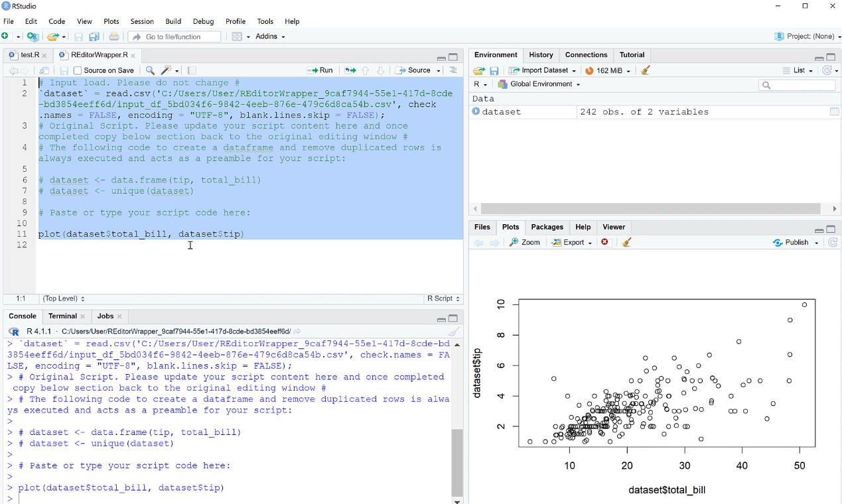Open the Export dropdown in Plots

pyautogui.click(x=572, y=243)
